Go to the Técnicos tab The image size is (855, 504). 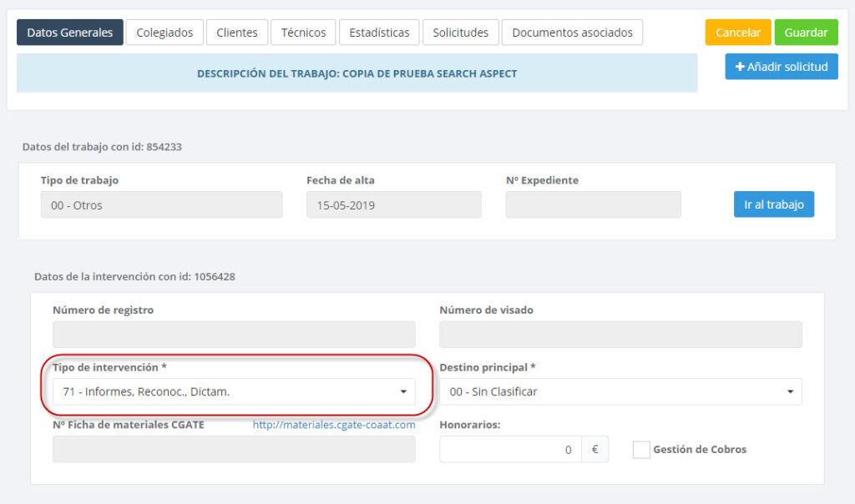pyautogui.click(x=303, y=33)
